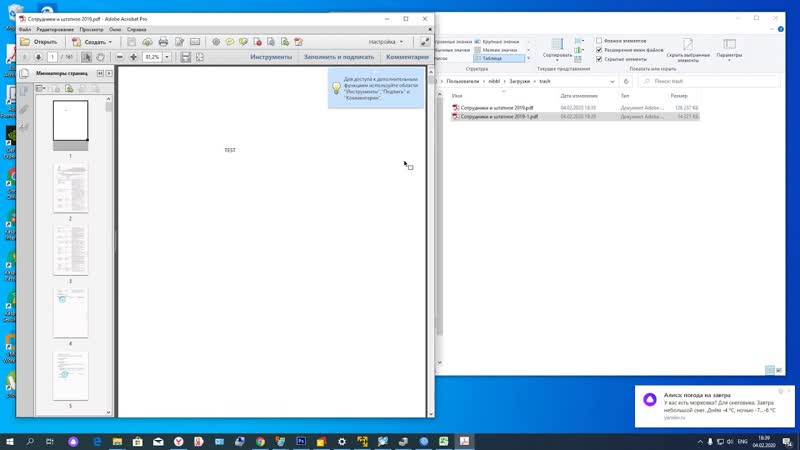The image size is (800, 450).
Task: Expand the Sort by dropdown in Explorer
Action: pyautogui.click(x=557, y=49)
